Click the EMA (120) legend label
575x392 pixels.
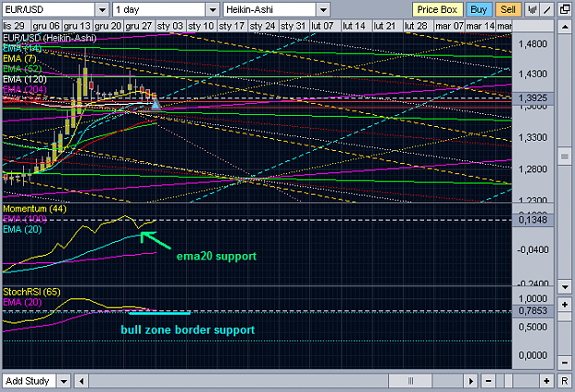[25, 79]
